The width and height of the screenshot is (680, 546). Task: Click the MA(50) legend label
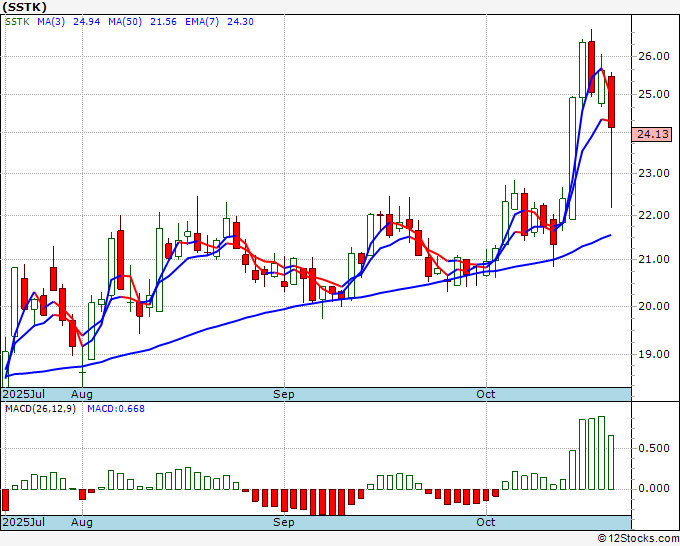point(125,22)
